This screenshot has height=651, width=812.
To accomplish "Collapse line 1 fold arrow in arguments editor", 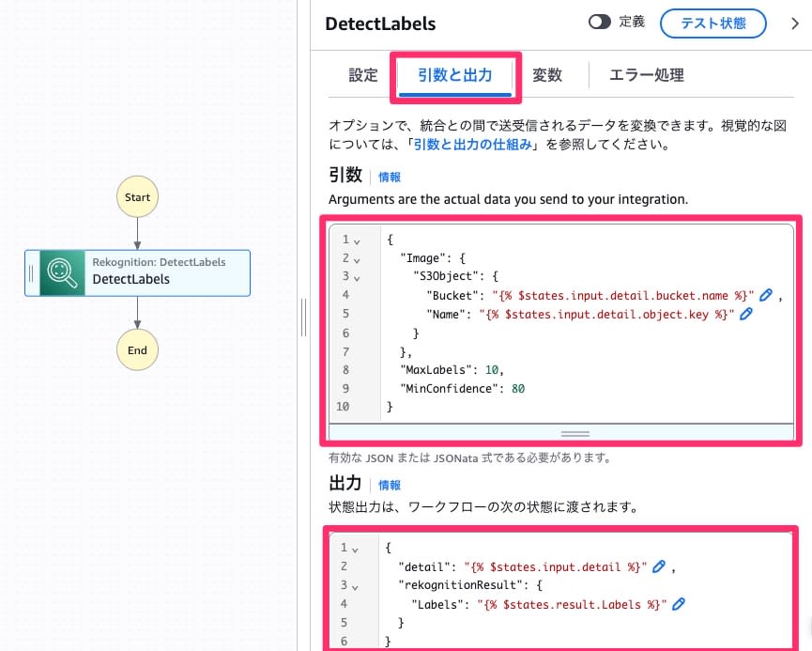I will tap(357, 241).
